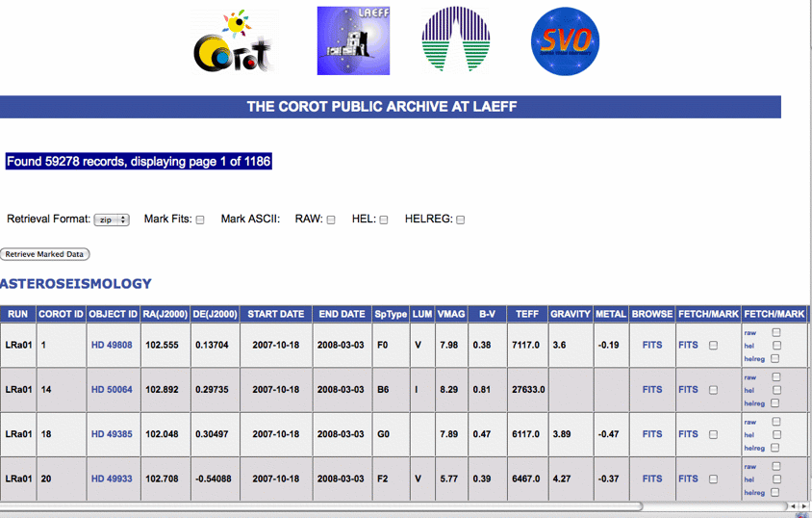The width and height of the screenshot is (812, 518).
Task: Enable the Mark Fits checkbox
Action: point(200,220)
